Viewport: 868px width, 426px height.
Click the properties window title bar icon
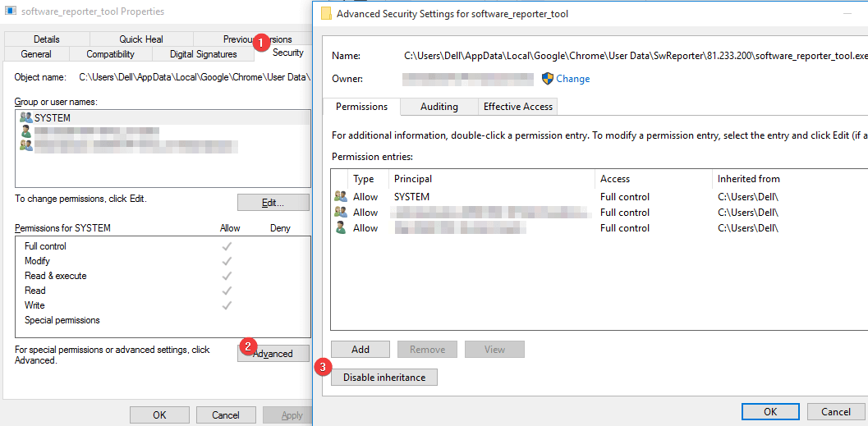coord(11,11)
